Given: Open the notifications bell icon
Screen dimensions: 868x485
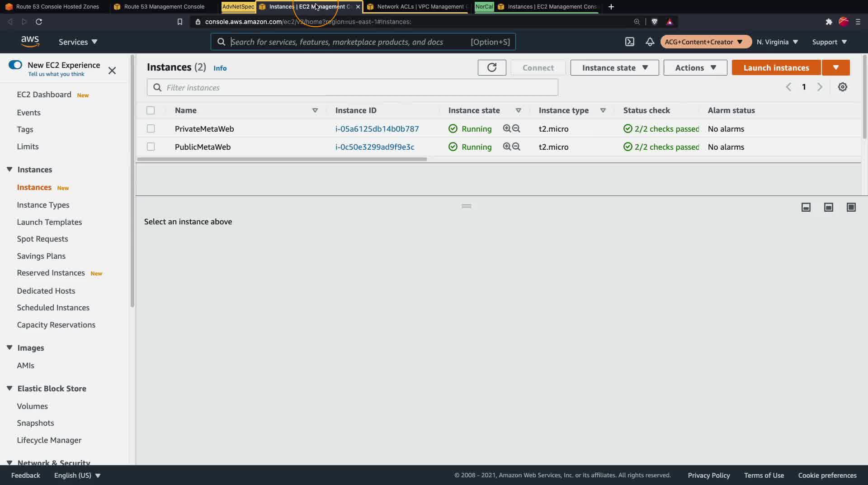Looking at the screenshot, I should (650, 42).
